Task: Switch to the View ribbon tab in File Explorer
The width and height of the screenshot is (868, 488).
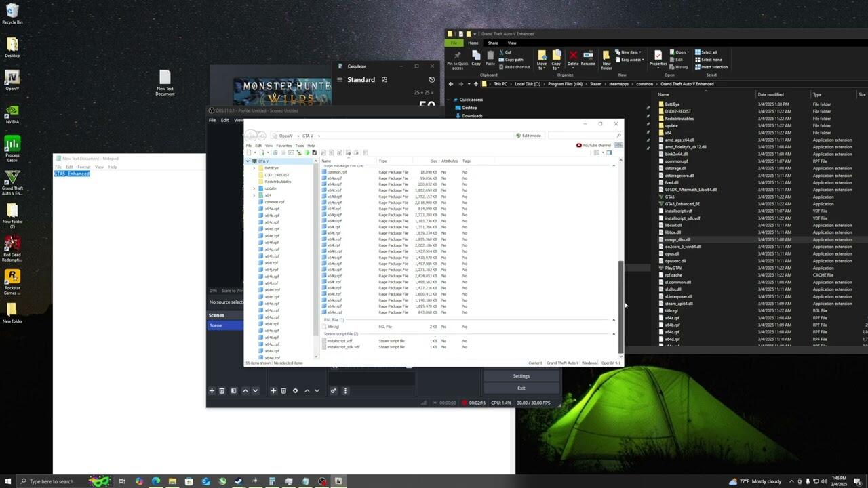Action: click(x=512, y=43)
